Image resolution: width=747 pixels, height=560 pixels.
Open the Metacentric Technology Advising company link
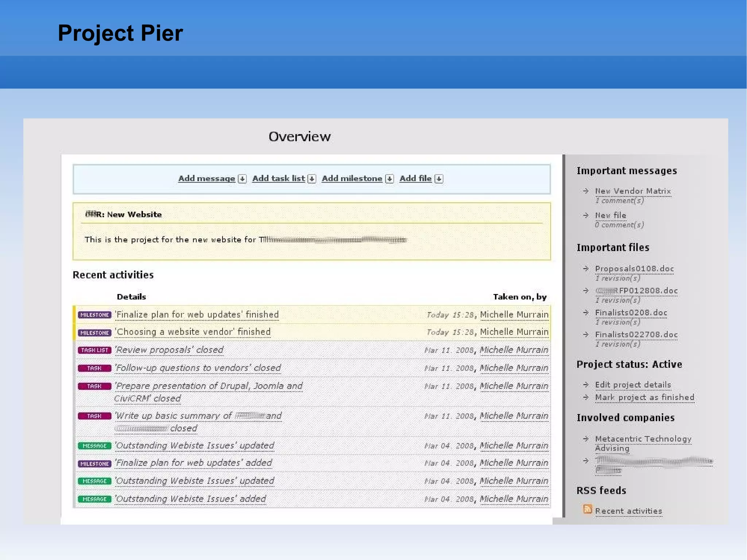(643, 439)
